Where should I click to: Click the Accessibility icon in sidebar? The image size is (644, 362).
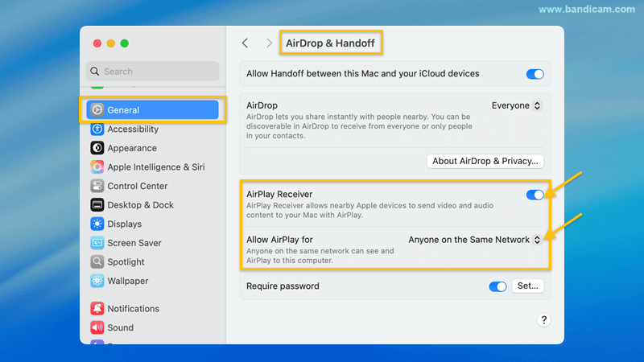97,129
